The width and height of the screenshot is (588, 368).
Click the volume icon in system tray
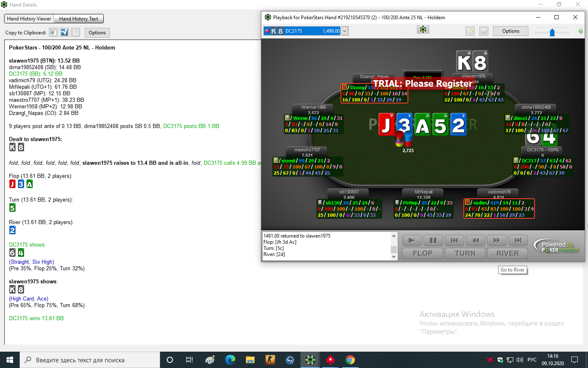520,360
